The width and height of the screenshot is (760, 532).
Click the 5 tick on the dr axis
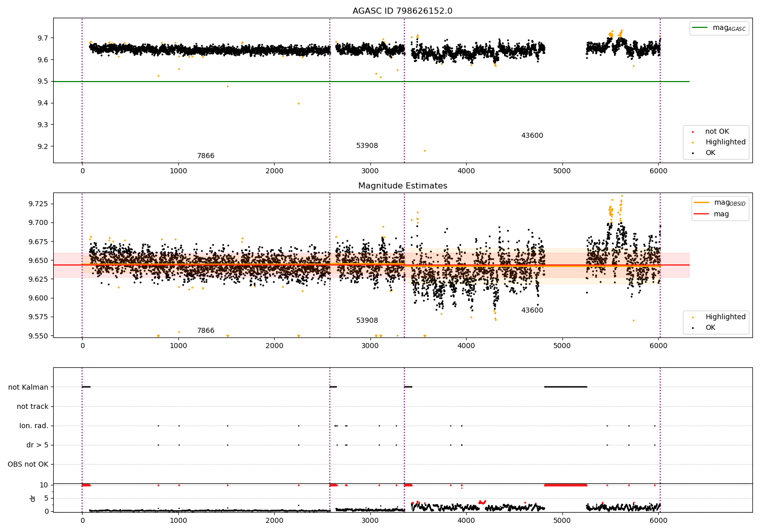click(47, 498)
